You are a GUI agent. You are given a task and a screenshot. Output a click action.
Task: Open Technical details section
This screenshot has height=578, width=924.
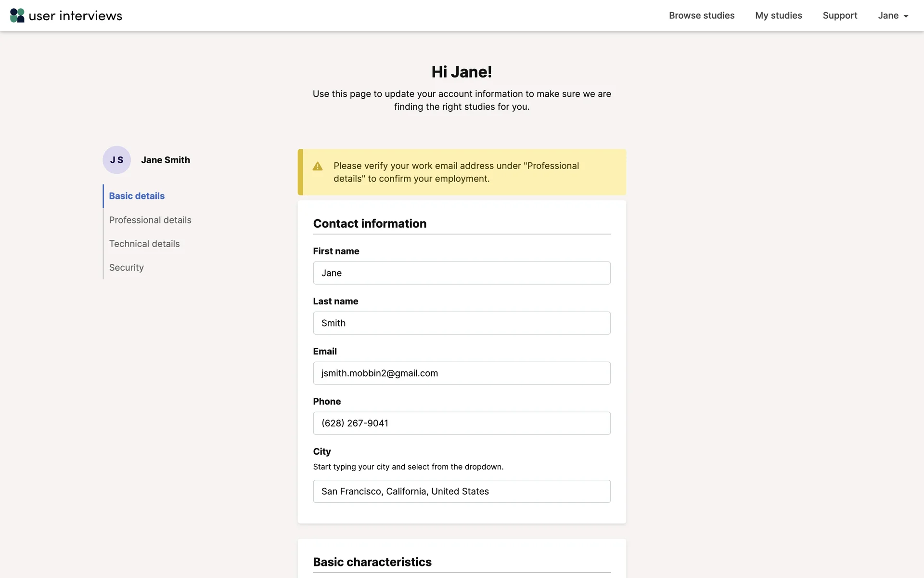pos(144,244)
